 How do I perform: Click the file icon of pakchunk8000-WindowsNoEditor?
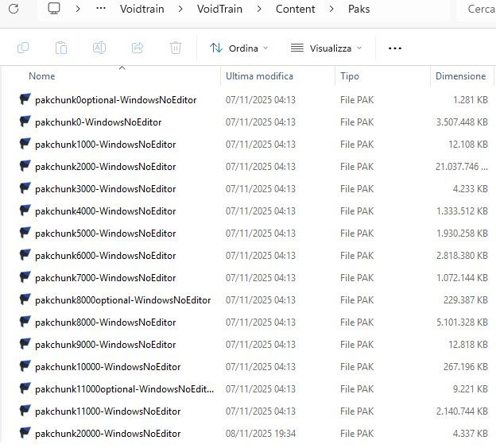pyautogui.click(x=25, y=322)
